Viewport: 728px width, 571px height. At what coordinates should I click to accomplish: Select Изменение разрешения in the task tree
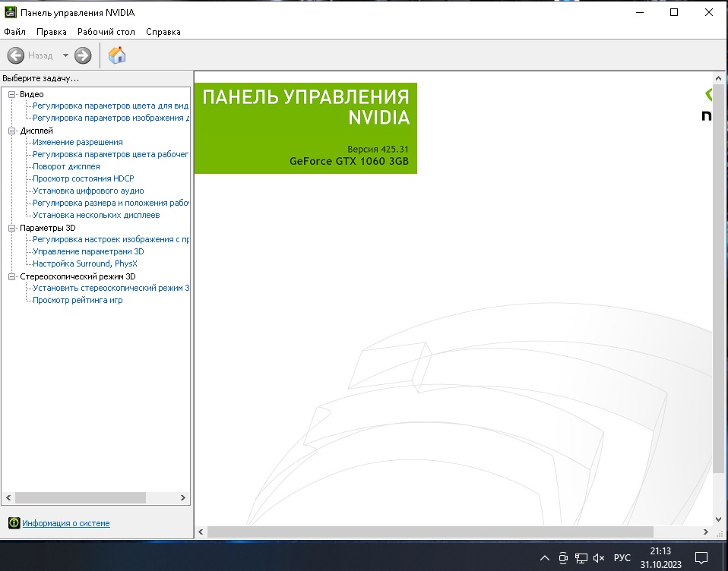(78, 142)
